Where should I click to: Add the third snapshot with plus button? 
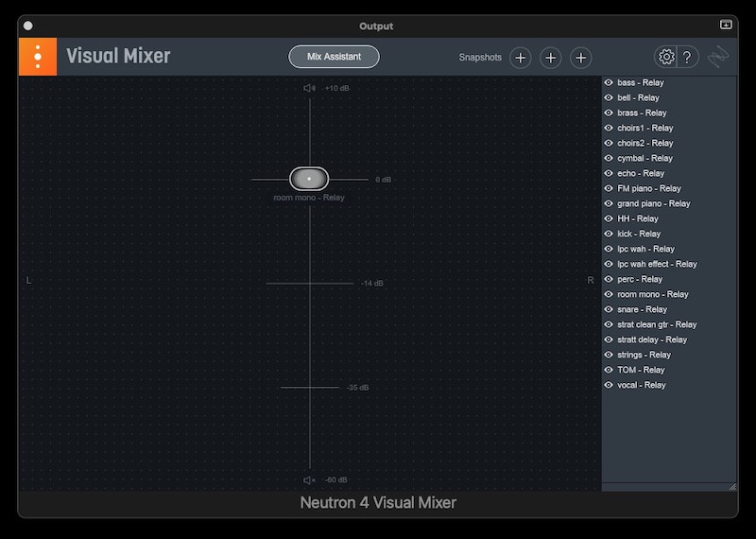[581, 58]
